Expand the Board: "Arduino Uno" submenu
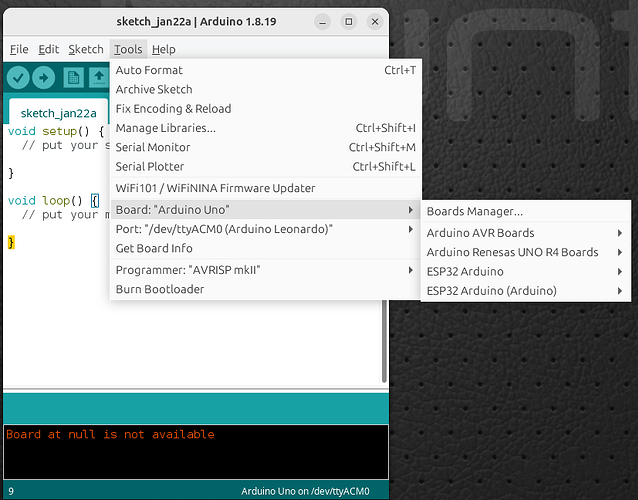 [265, 210]
